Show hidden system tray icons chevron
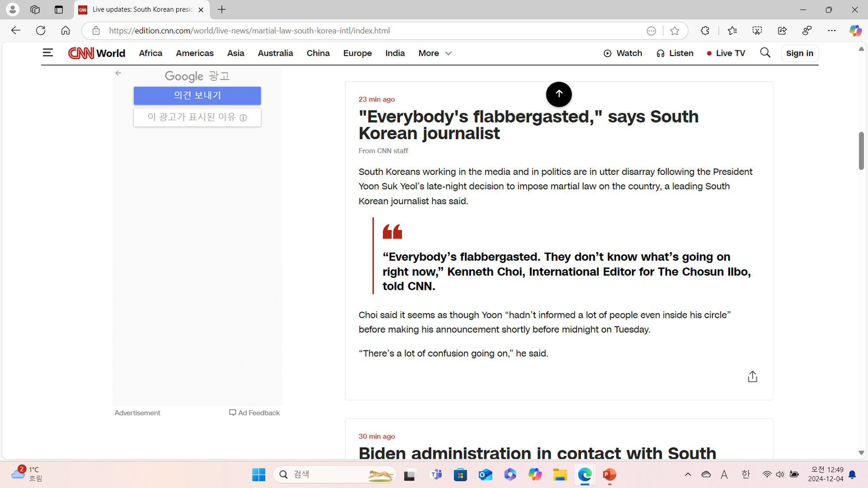 pyautogui.click(x=688, y=475)
